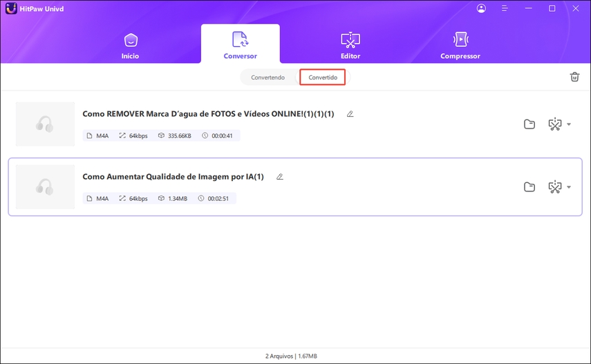Viewport: 591px width, 364px height.
Task: Switch to the Início tab
Action: click(131, 45)
